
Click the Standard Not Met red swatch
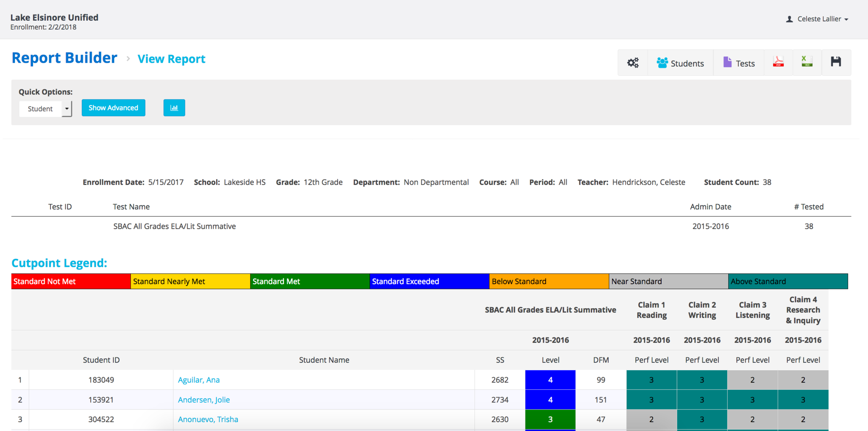click(71, 281)
